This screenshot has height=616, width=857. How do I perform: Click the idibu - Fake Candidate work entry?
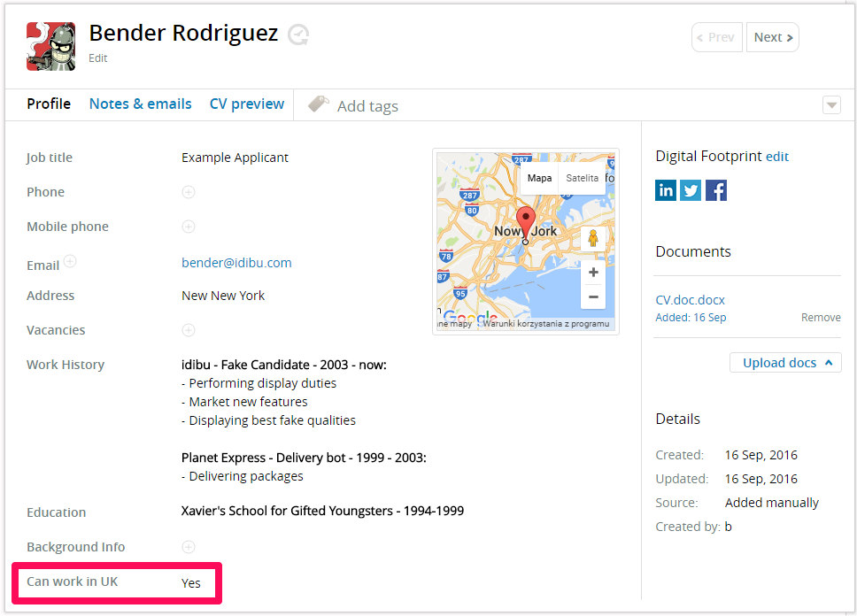(x=284, y=365)
